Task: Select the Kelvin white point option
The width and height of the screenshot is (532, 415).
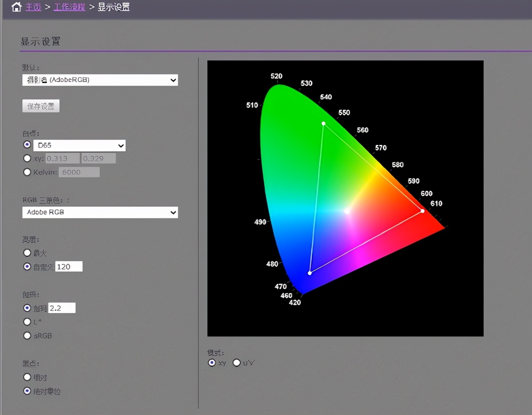Action: click(x=27, y=172)
